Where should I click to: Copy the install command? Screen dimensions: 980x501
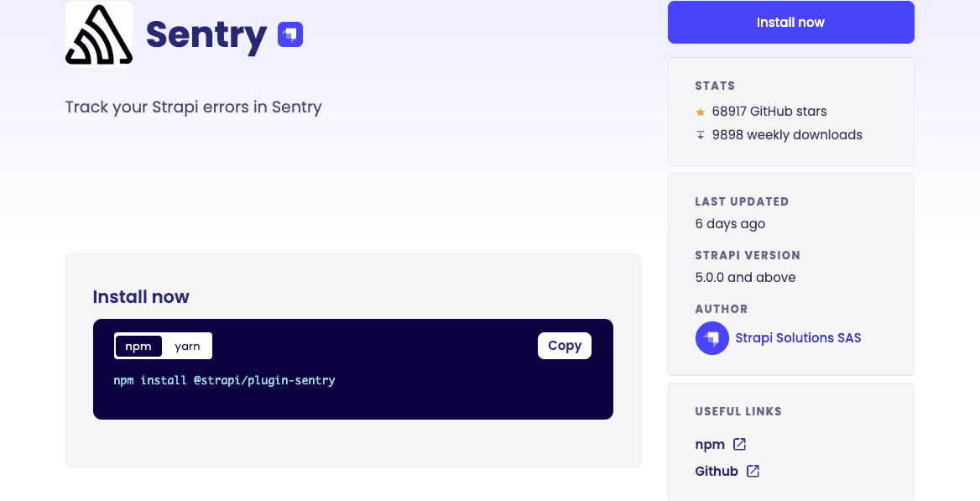(565, 346)
